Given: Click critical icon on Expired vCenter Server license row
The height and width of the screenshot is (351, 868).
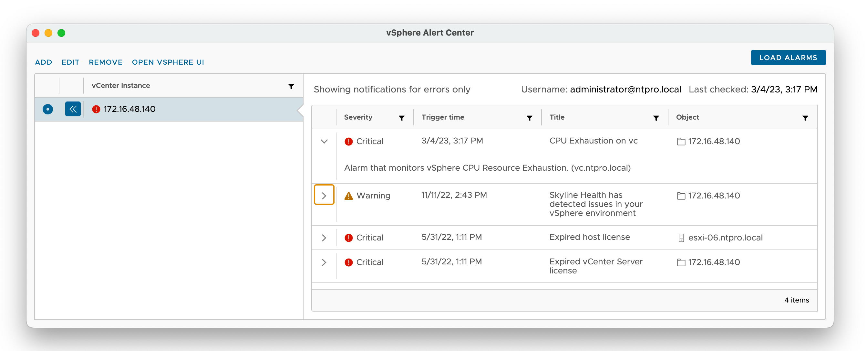Looking at the screenshot, I should tap(348, 262).
